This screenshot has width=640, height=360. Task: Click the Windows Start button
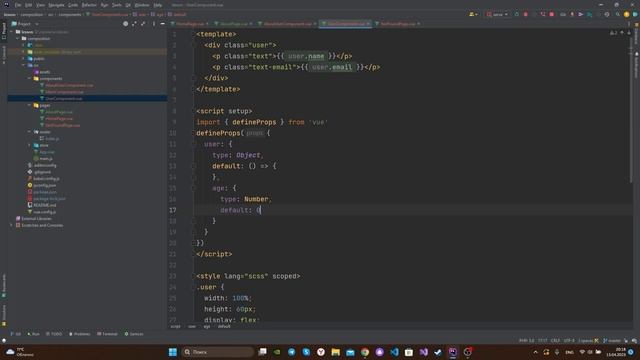click(173, 352)
